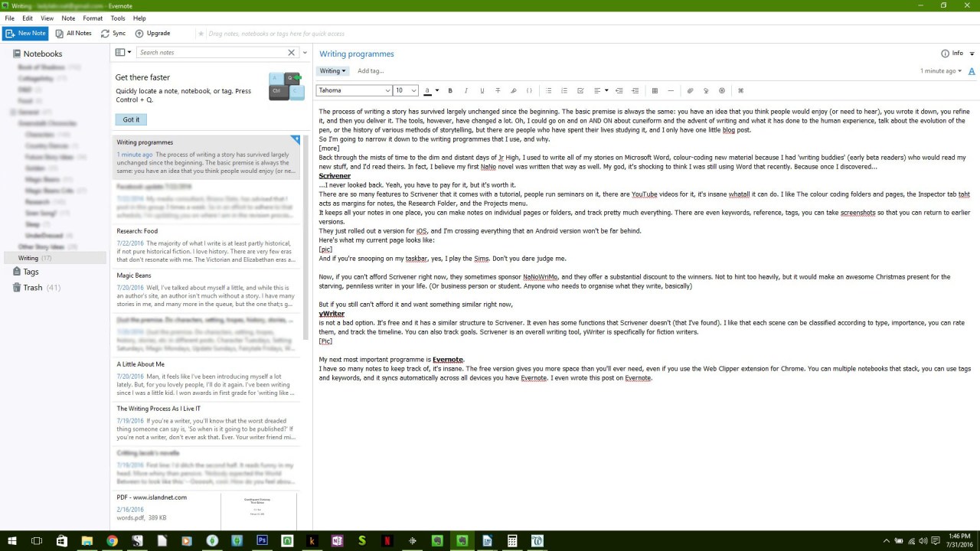
Task: Attach a file using the paperclip icon
Action: point(688,90)
